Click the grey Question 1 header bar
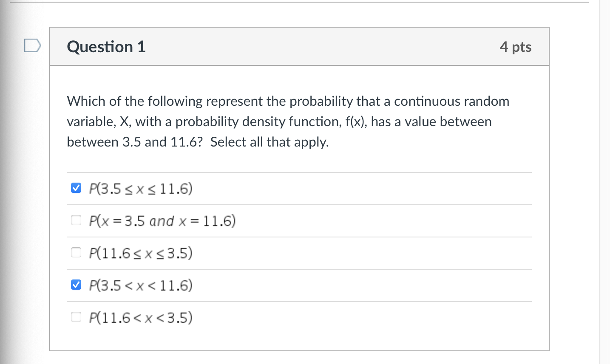Image resolution: width=610 pixels, height=364 pixels. point(299,46)
